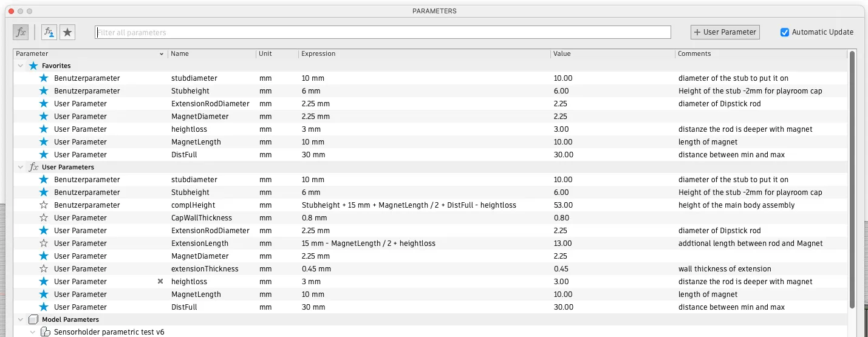This screenshot has width=868, height=337.
Task: Click the User Parameters fx section icon
Action: click(33, 167)
